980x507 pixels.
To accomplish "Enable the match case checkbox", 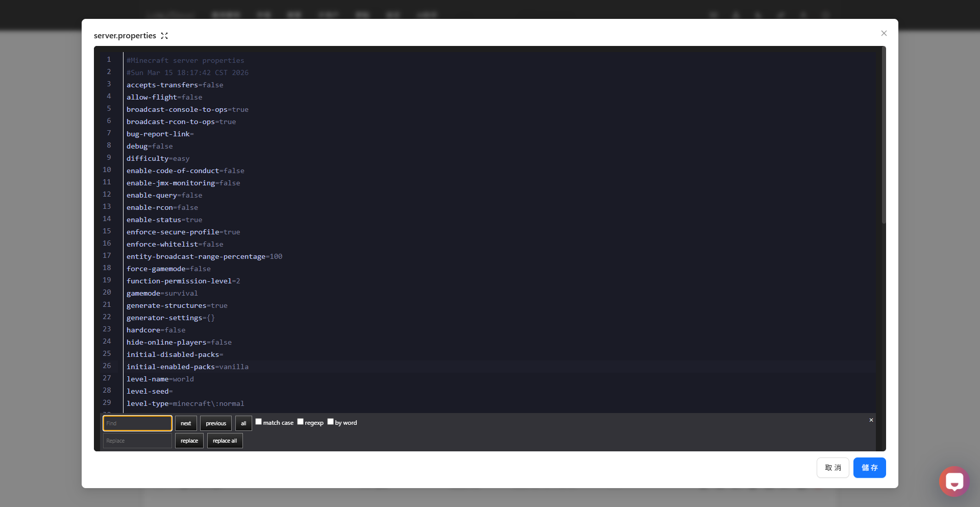I will pyautogui.click(x=259, y=422).
